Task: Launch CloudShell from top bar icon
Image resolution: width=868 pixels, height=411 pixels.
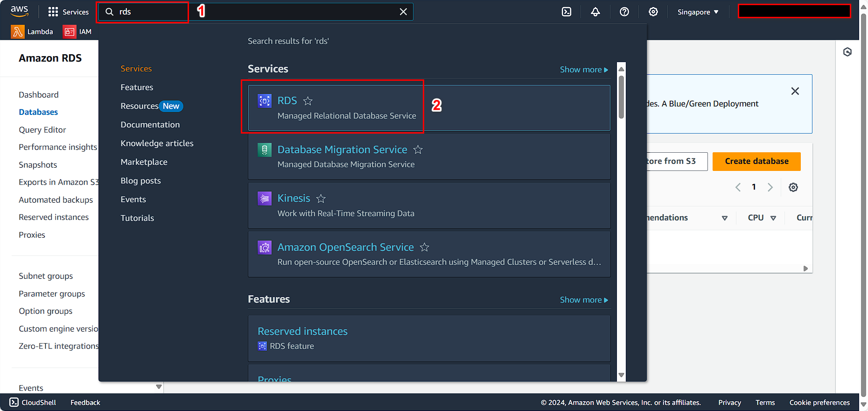Action: point(567,12)
